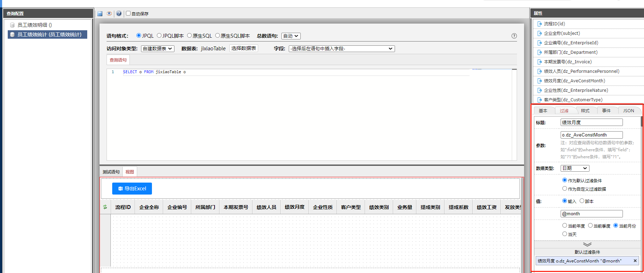Click the 流程ID column header
The image size is (644, 273).
123,207
